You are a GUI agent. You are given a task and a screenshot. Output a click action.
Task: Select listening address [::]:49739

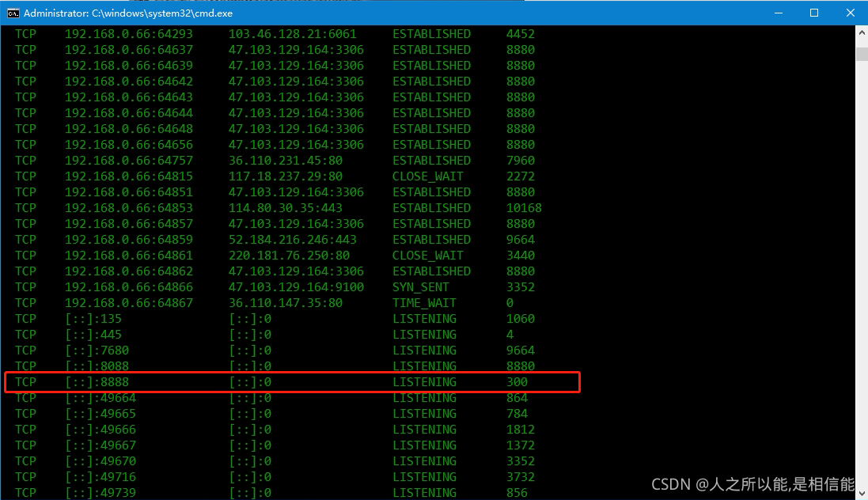point(100,493)
